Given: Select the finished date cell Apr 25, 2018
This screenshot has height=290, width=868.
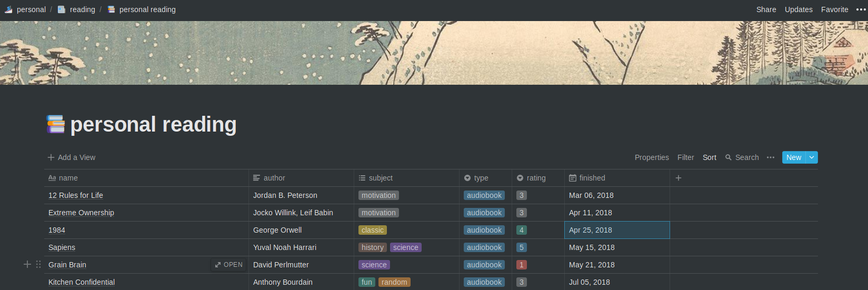Looking at the screenshot, I should point(617,230).
